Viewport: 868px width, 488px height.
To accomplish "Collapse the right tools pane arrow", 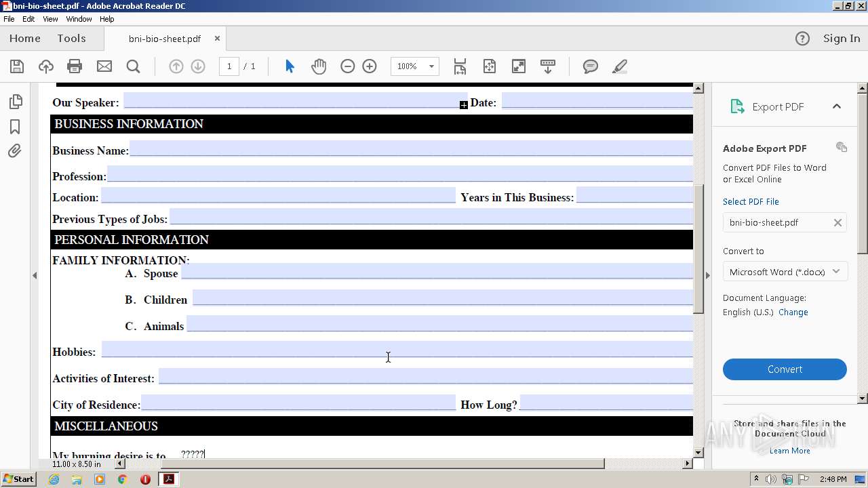I will pos(707,275).
